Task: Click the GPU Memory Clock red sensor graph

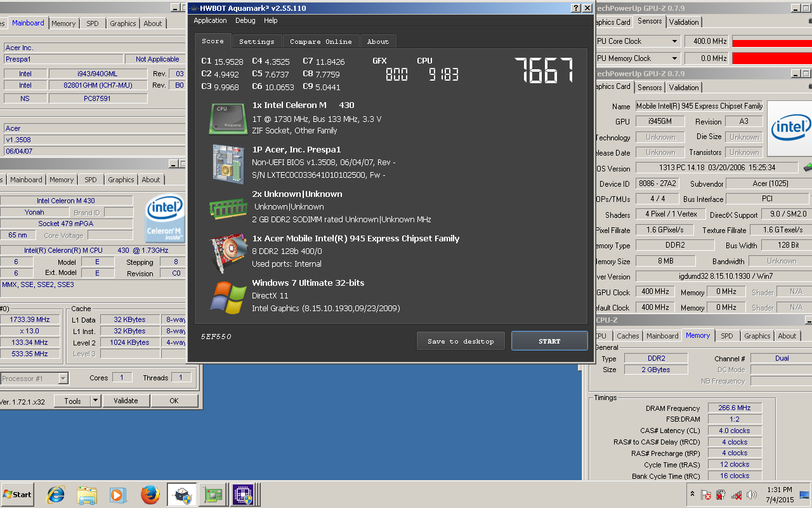Action: pos(772,58)
